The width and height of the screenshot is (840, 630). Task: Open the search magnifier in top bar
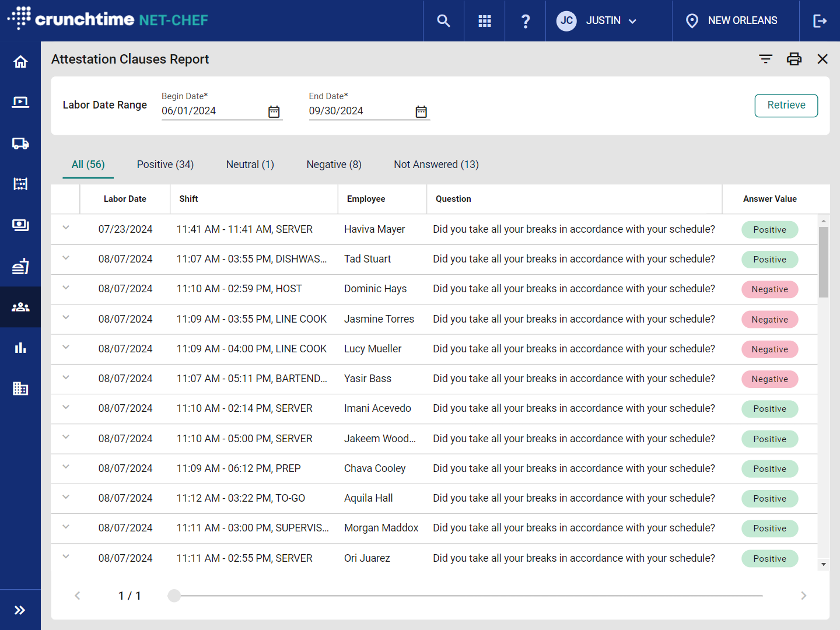pos(443,21)
